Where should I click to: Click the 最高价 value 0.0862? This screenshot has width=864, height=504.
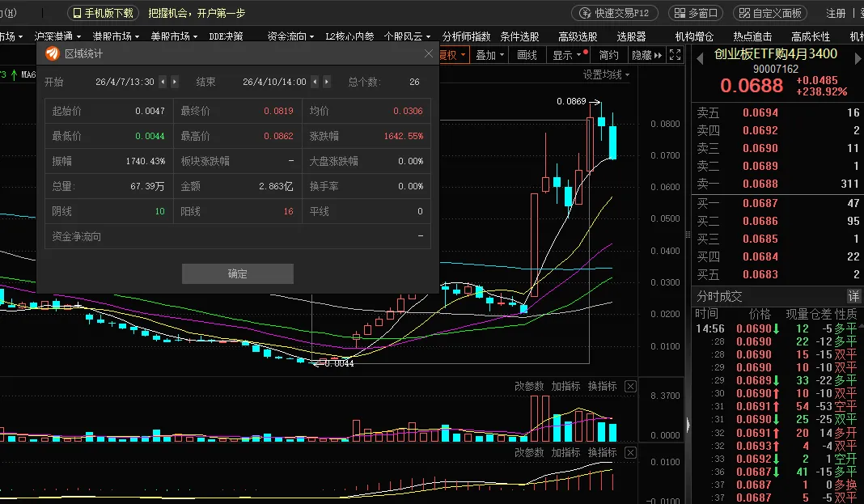[x=278, y=136]
